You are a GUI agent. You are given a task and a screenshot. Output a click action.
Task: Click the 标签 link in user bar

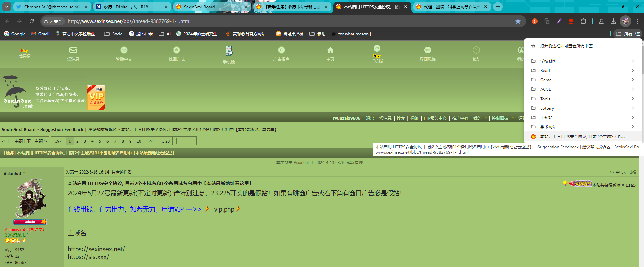[414, 118]
